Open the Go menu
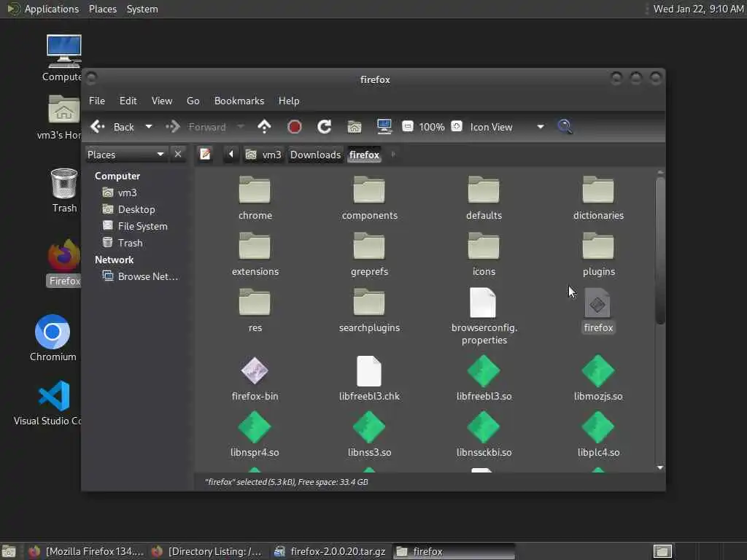Image resolution: width=747 pixels, height=560 pixels. [193, 101]
